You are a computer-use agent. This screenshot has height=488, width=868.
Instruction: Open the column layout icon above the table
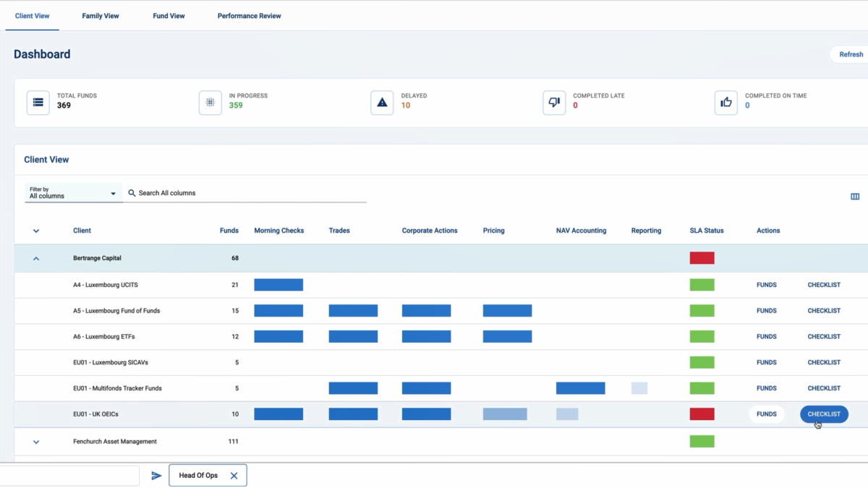point(855,196)
